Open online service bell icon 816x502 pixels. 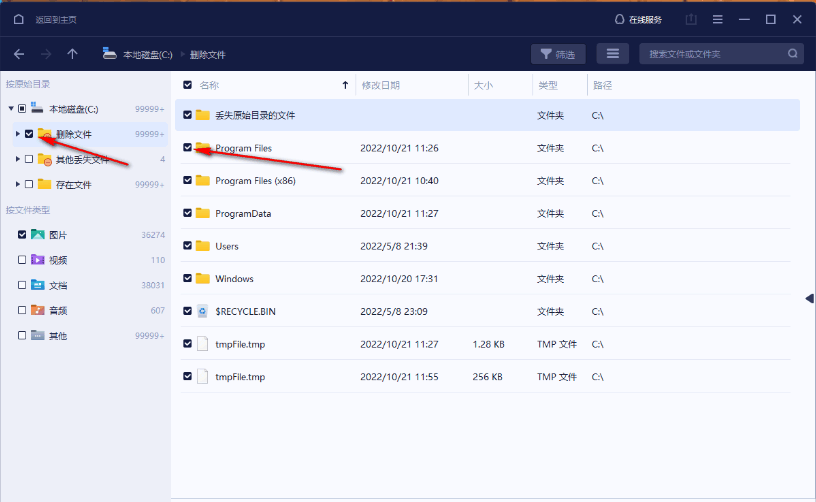tap(619, 19)
